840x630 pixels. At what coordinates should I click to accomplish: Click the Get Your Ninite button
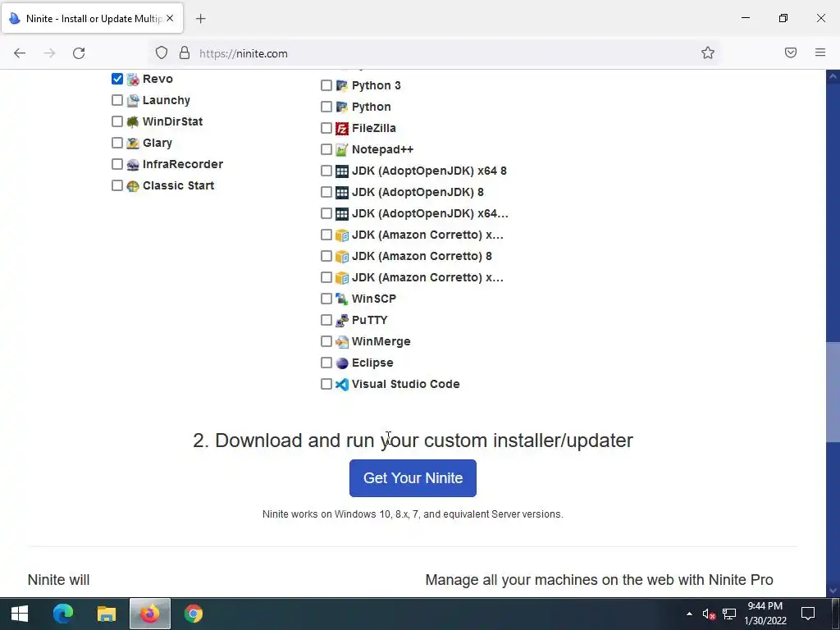point(413,478)
